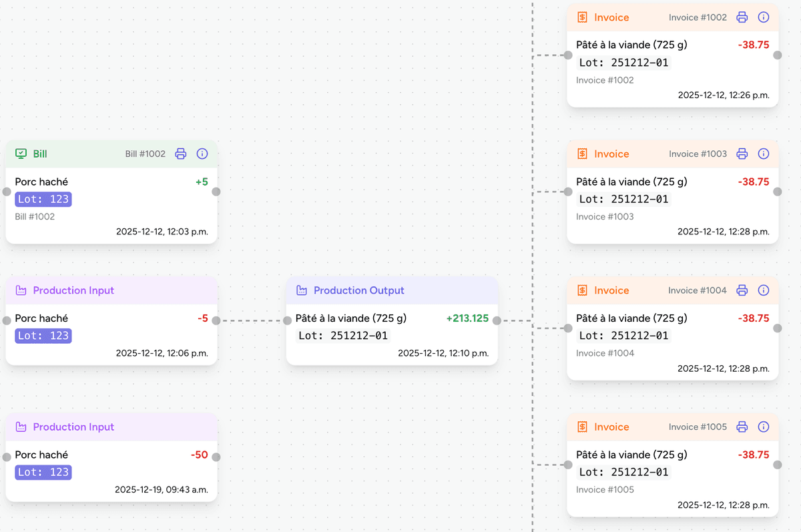Click the -5 quantity on Production Input
Viewport: 801px width, 532px height.
tap(203, 318)
